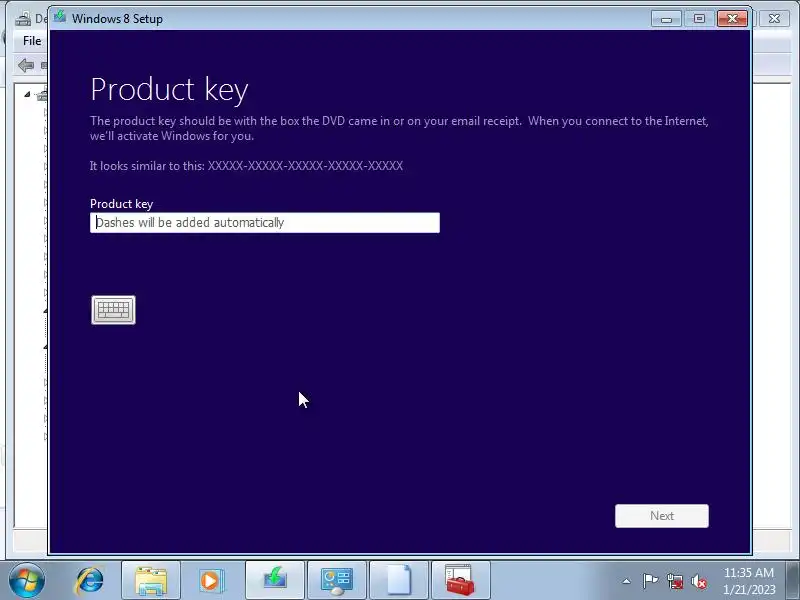Image resolution: width=800 pixels, height=600 pixels.
Task: Click the muted volume tray icon
Action: click(699, 581)
